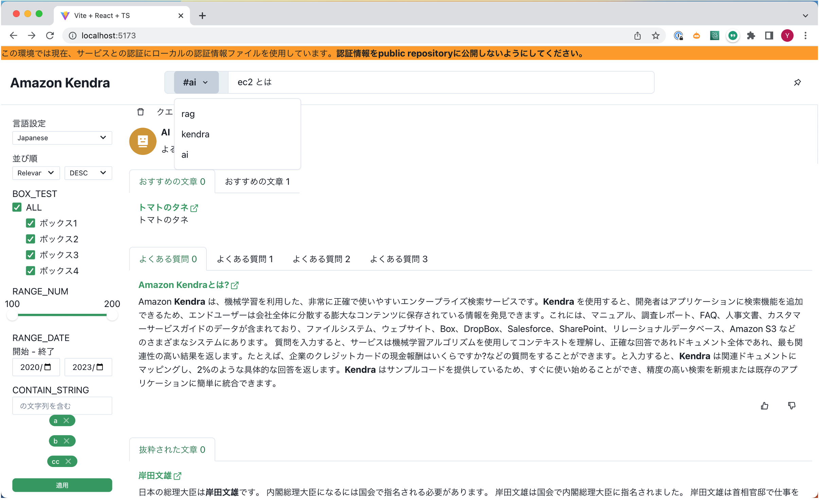The height and width of the screenshot is (504, 819).
Task: Open a new browser tab
Action: click(x=202, y=16)
